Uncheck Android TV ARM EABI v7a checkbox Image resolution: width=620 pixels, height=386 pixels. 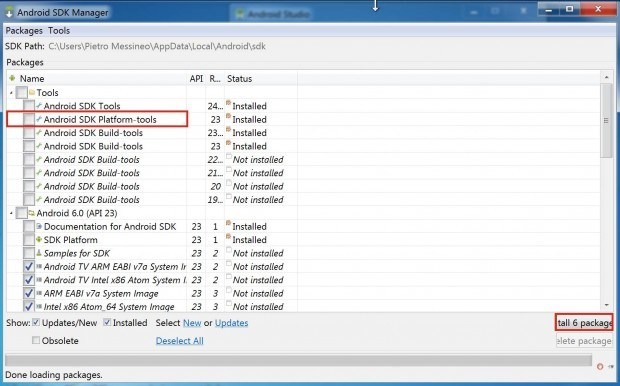point(29,267)
